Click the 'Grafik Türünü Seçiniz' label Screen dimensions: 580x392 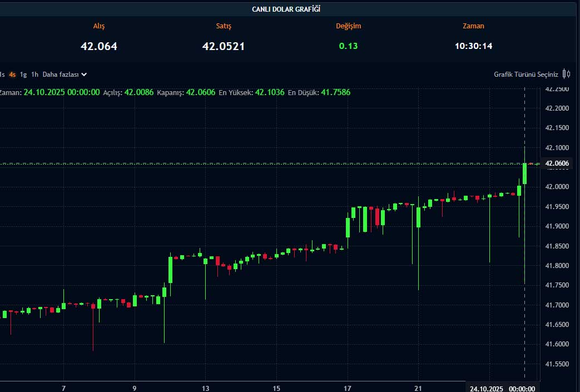pyautogui.click(x=526, y=74)
